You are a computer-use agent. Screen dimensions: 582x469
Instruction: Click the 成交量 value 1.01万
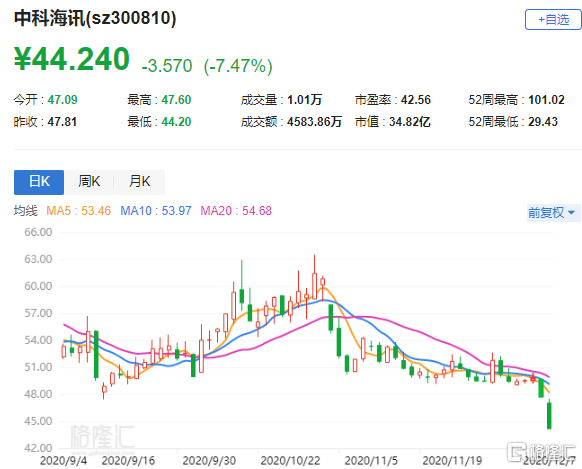tap(304, 100)
